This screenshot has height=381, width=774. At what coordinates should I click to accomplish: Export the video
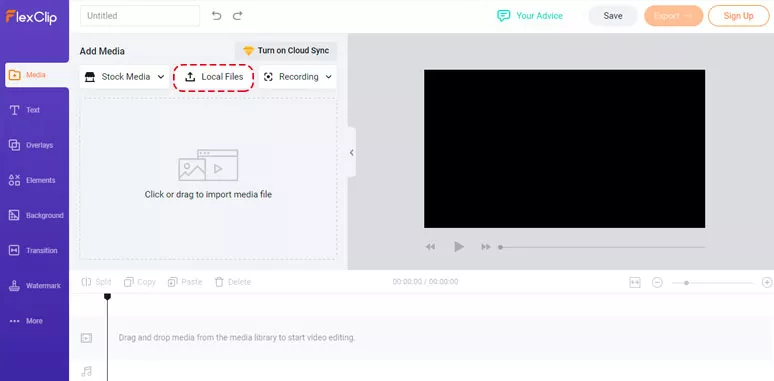(x=673, y=16)
